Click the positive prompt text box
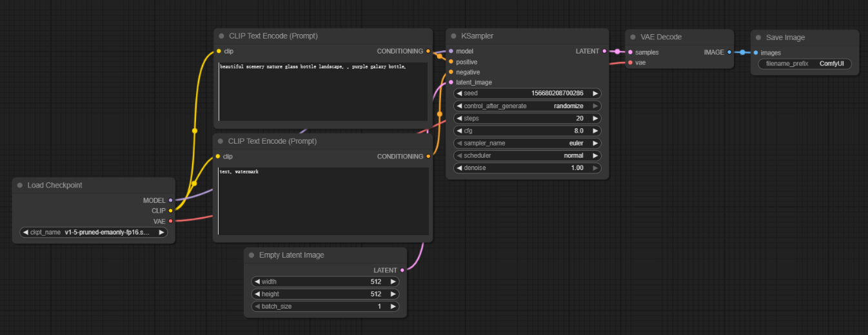This screenshot has width=868, height=335. coord(323,91)
